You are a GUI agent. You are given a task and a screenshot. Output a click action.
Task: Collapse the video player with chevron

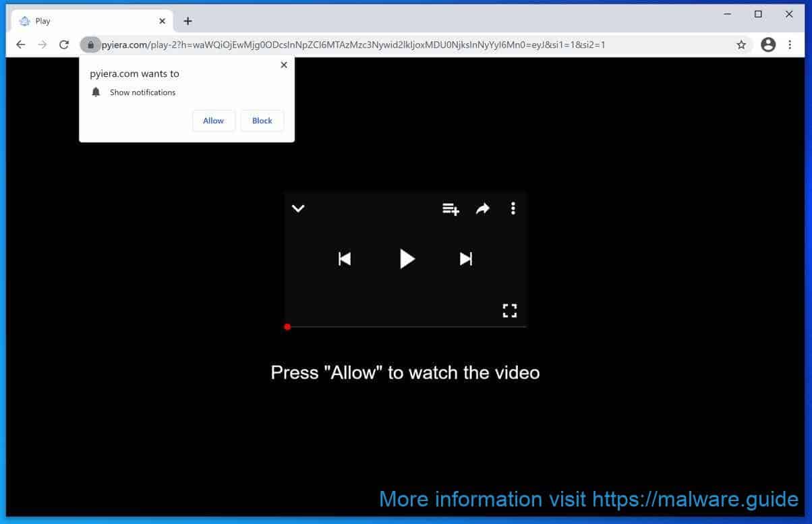pyautogui.click(x=298, y=208)
